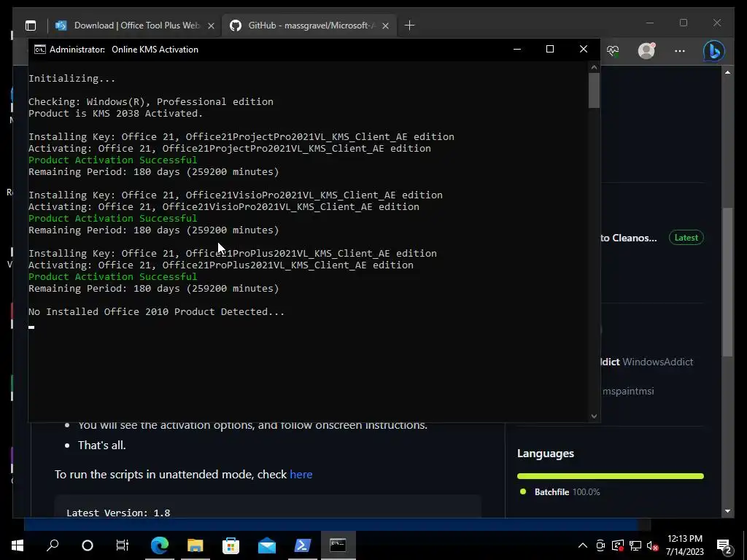Click 'Initializing...' console line

click(71, 79)
